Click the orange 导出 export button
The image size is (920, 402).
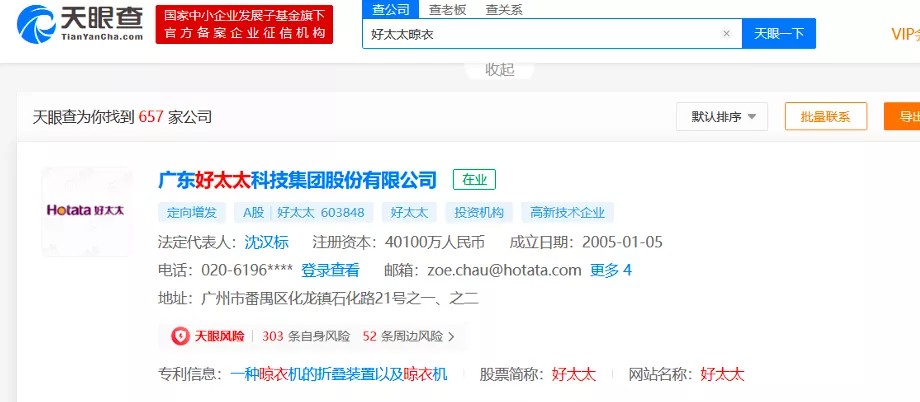(x=902, y=116)
